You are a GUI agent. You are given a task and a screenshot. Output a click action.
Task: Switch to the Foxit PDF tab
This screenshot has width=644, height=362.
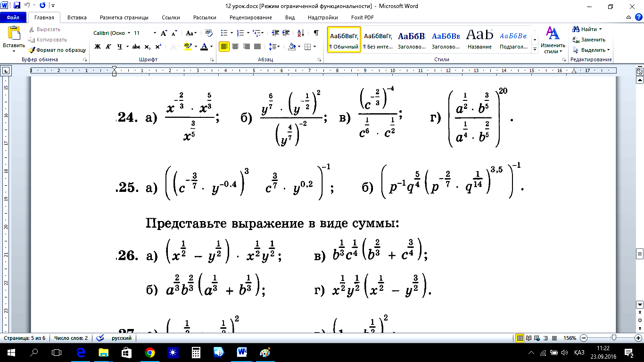click(363, 17)
